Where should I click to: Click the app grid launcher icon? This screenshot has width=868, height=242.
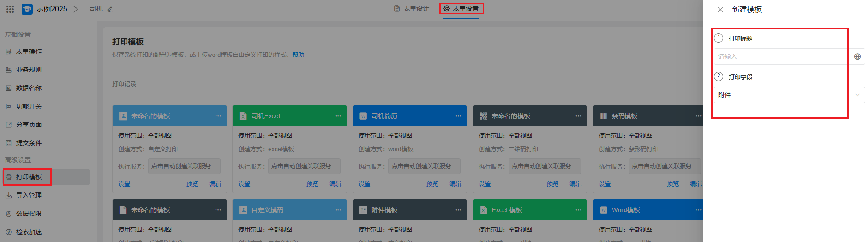click(x=10, y=9)
